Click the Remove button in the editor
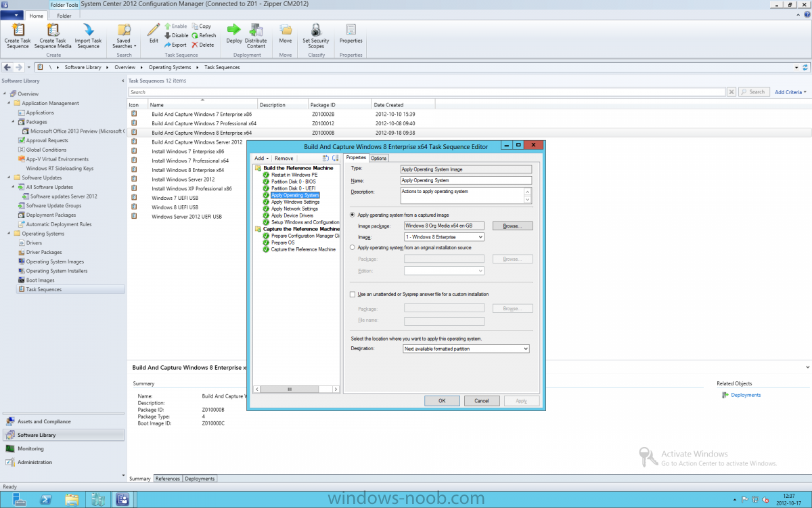The height and width of the screenshot is (508, 812). [x=284, y=158]
